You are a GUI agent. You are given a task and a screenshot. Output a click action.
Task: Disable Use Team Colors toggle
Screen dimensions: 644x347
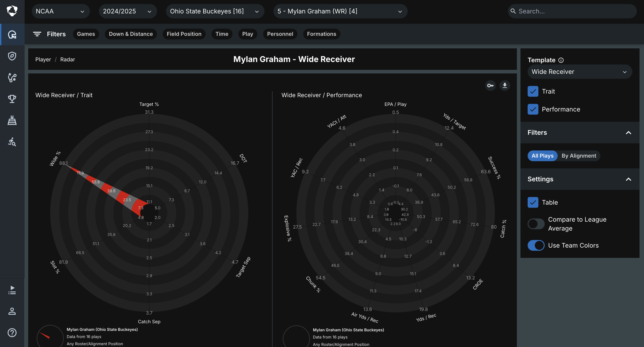536,245
